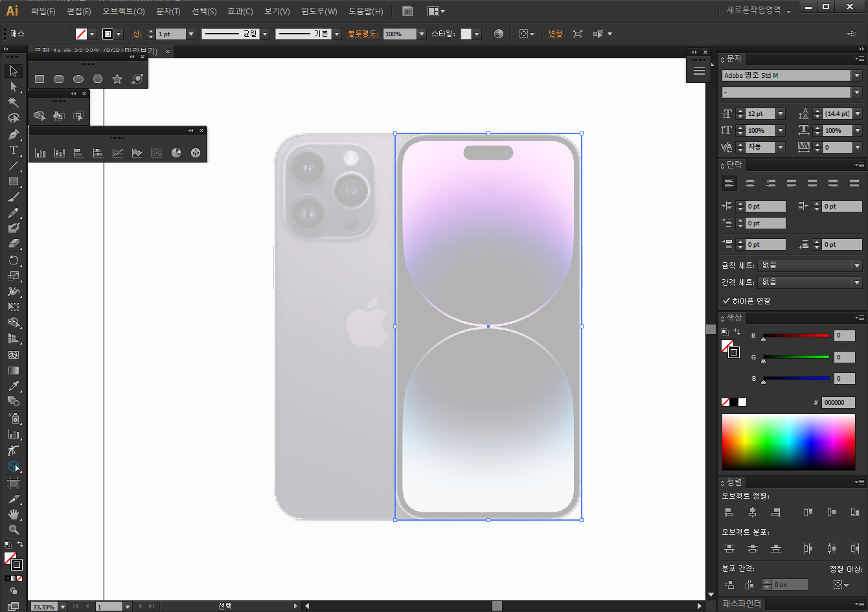The image size is (868, 612).
Task: Pick the Ellipse tool in floating shape panel
Action: pos(78,79)
